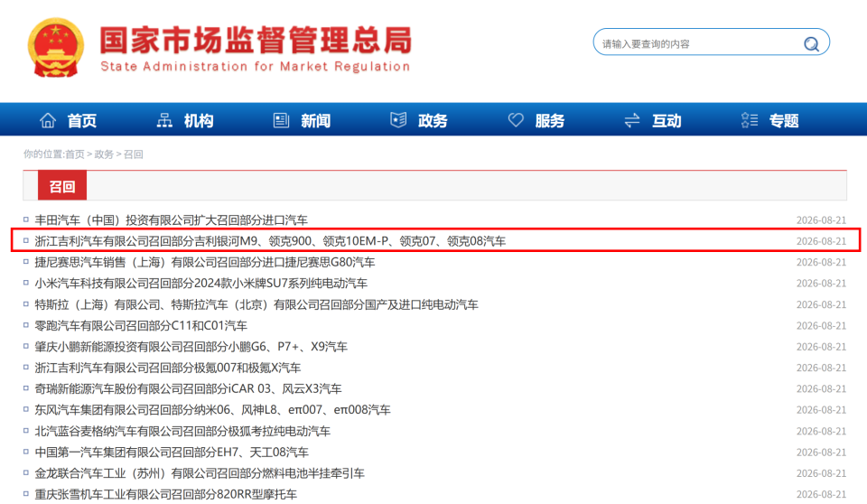Open the 小米牌SU7 recall notice
867x504 pixels.
tap(201, 284)
